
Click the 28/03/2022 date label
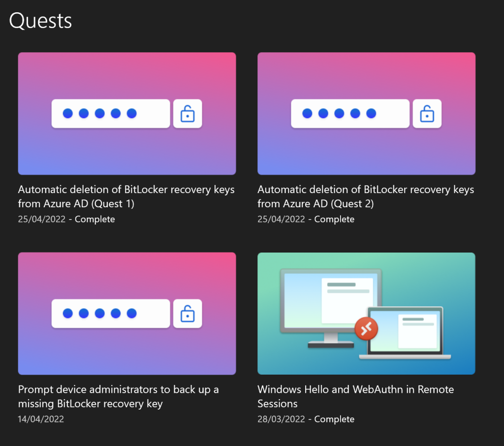click(x=281, y=419)
